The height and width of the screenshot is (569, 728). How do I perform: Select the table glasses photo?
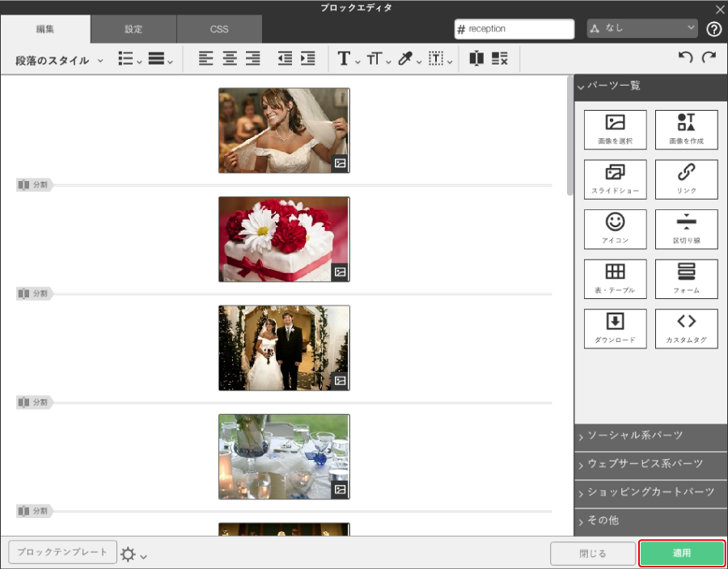pyautogui.click(x=284, y=457)
